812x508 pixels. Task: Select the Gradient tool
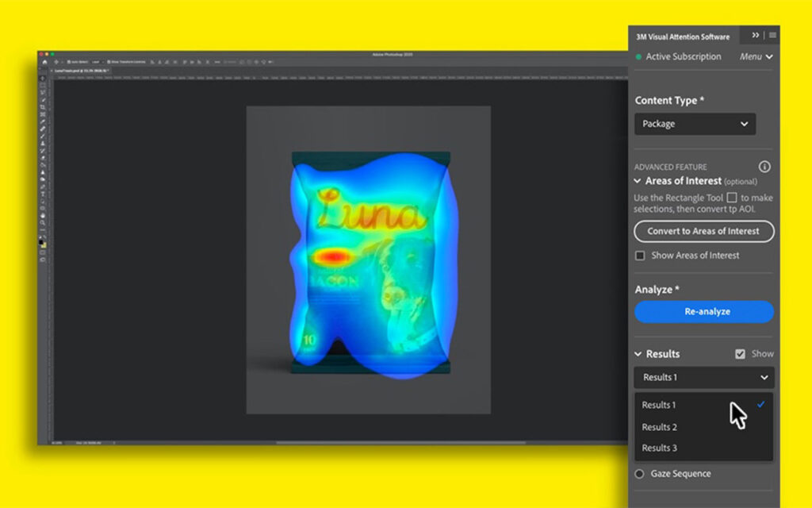(x=43, y=164)
